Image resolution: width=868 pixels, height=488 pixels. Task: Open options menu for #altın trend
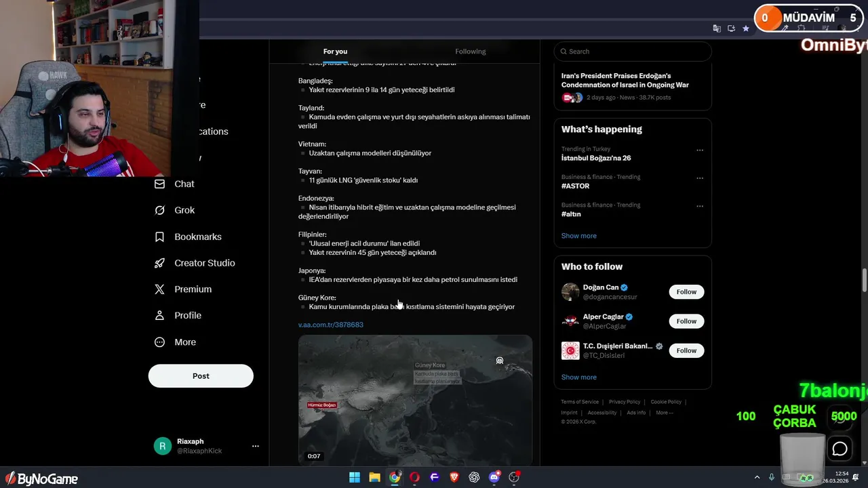tap(700, 206)
